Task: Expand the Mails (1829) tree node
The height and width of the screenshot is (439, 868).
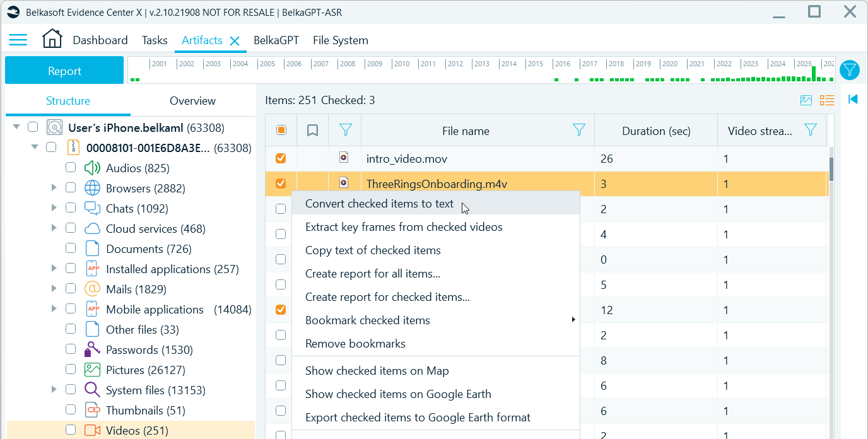Action: click(x=54, y=289)
